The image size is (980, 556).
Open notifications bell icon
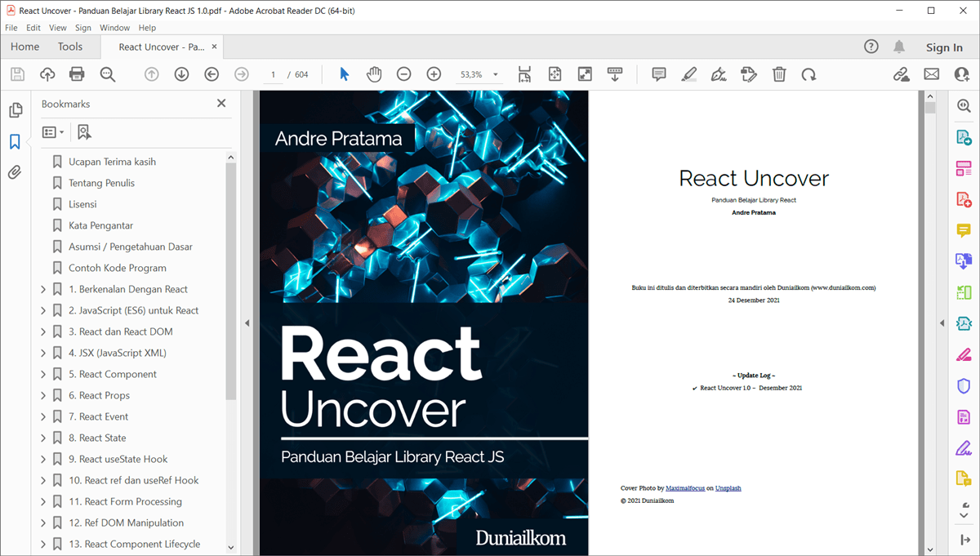tap(899, 47)
